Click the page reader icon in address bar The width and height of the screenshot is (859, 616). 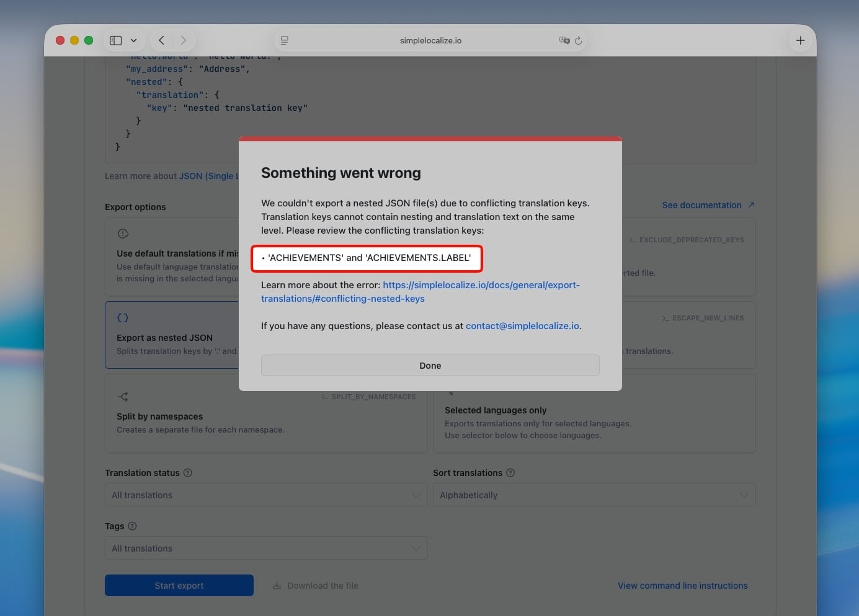[x=284, y=40]
